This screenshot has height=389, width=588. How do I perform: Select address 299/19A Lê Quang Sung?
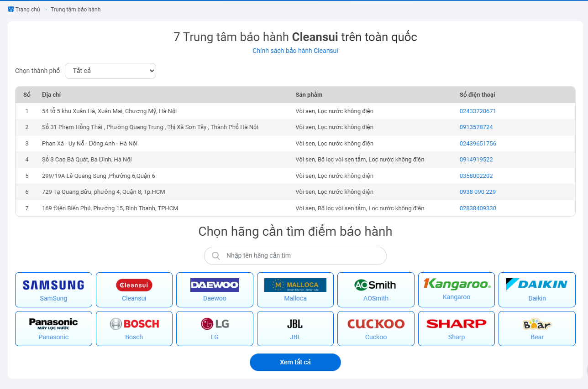99,176
